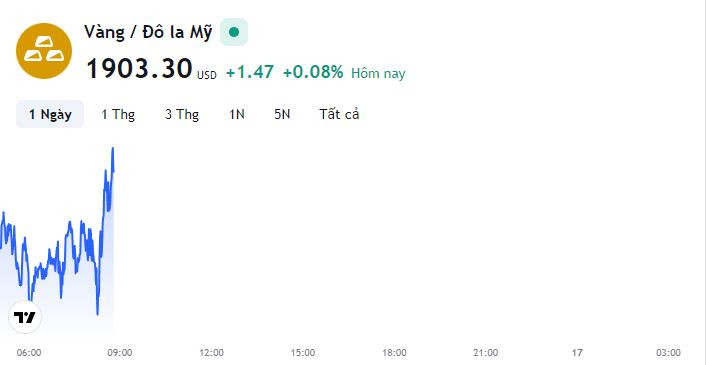Click the Hôm nay label
707x365 pixels.
click(378, 73)
